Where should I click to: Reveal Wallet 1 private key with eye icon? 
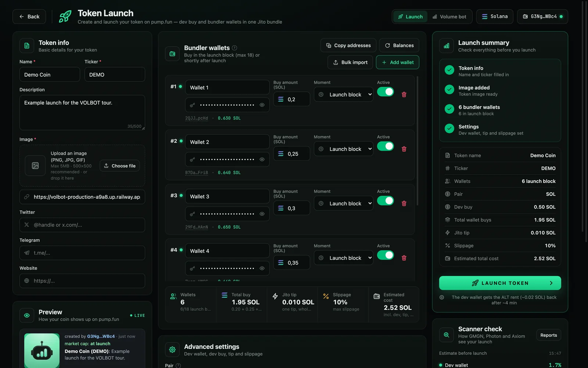(262, 105)
